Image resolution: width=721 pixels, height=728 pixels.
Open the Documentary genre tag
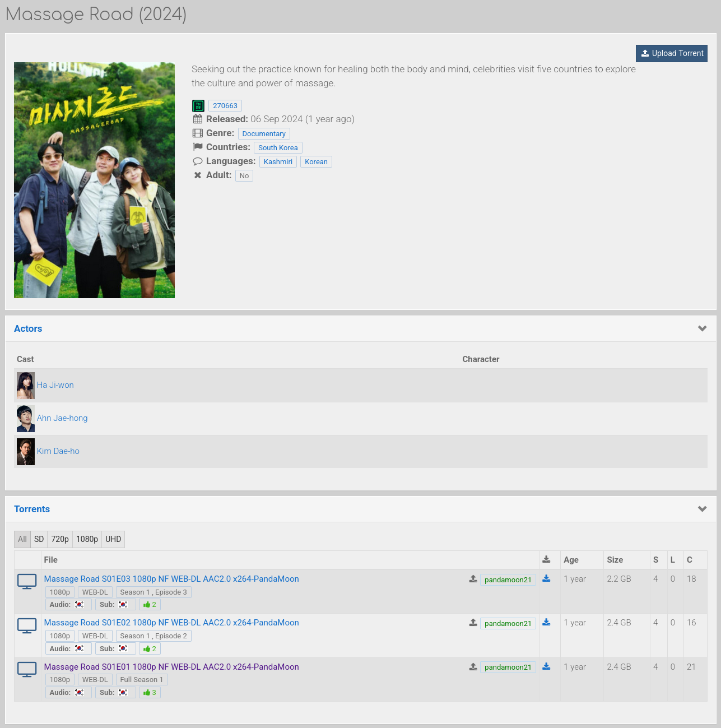pyautogui.click(x=264, y=133)
